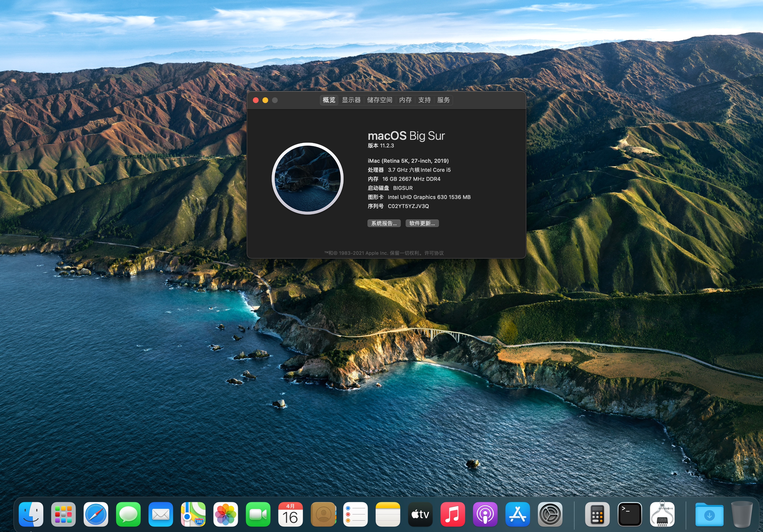Open the Music app
The height and width of the screenshot is (532, 763).
[x=452, y=514]
